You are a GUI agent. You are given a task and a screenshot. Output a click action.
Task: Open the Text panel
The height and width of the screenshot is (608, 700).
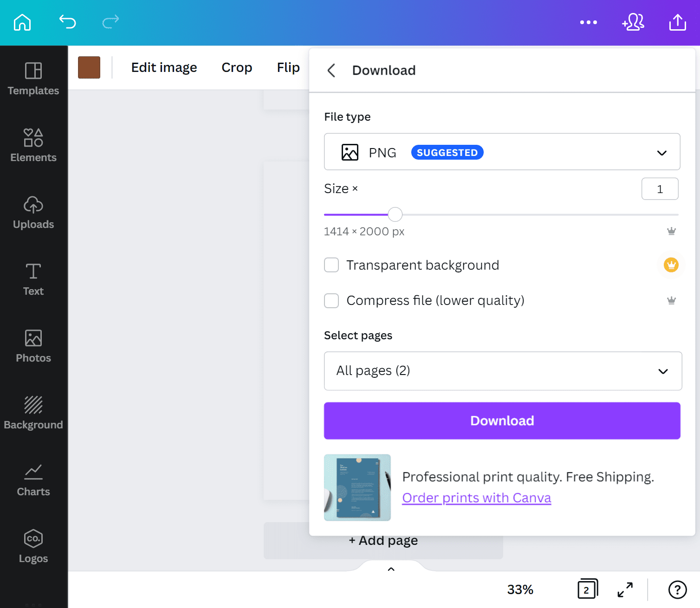(33, 279)
